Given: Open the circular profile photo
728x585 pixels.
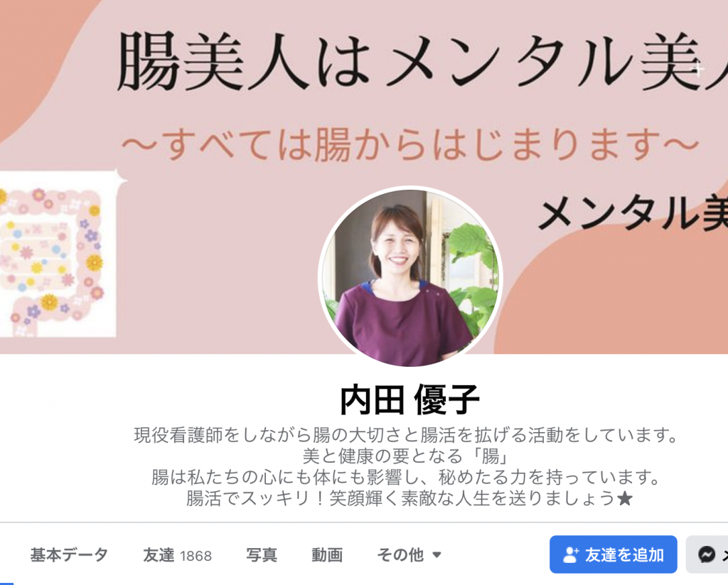Looking at the screenshot, I should (x=410, y=277).
